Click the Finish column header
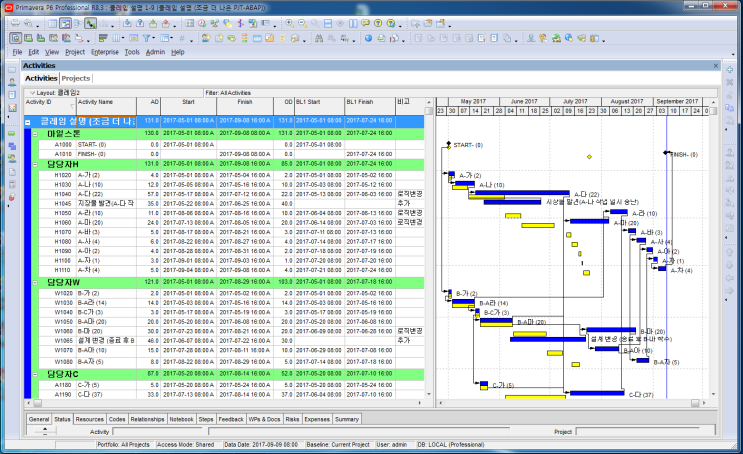 click(x=245, y=106)
